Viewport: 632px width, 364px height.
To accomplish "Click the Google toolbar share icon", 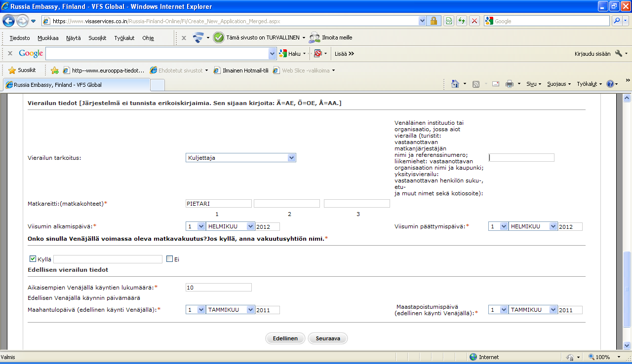I will coord(317,53).
